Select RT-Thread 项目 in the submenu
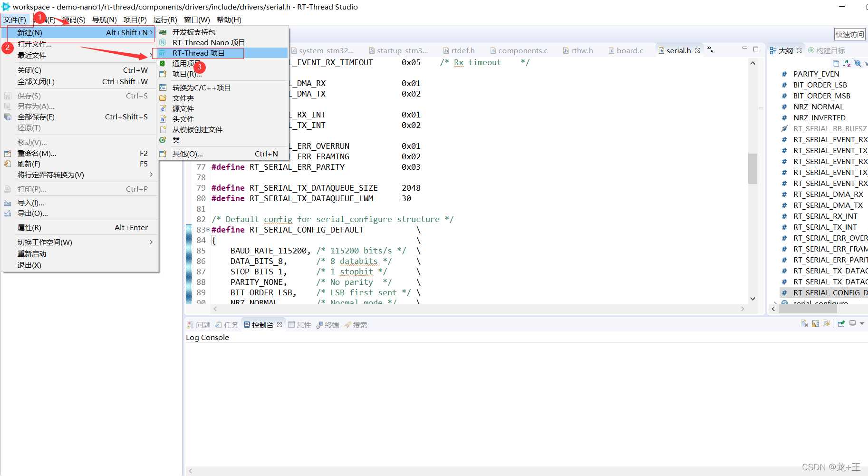This screenshot has width=868, height=476. click(x=222, y=53)
